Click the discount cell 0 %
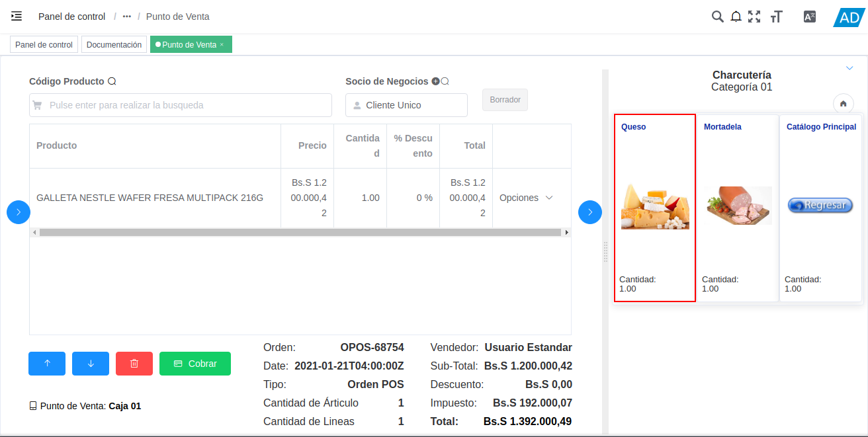The image size is (868, 437). pyautogui.click(x=413, y=198)
